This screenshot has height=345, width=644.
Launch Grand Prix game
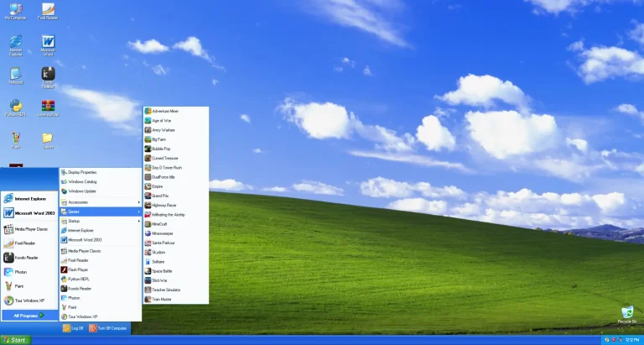click(176, 196)
